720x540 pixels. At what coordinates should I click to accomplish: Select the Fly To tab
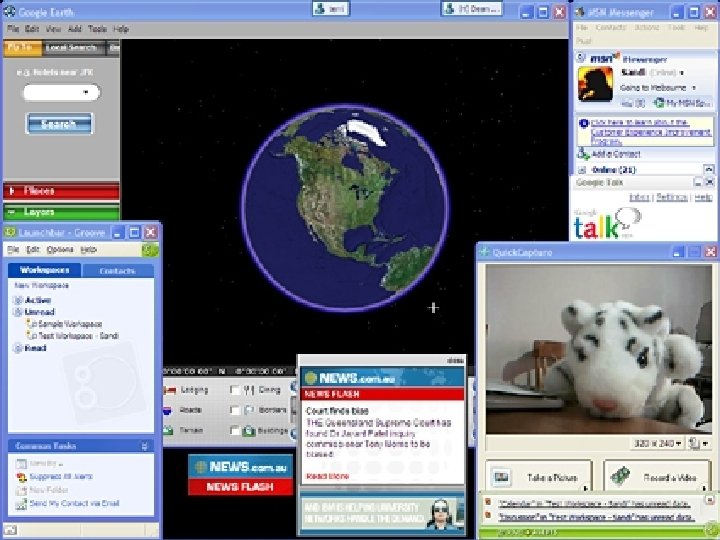(22, 48)
